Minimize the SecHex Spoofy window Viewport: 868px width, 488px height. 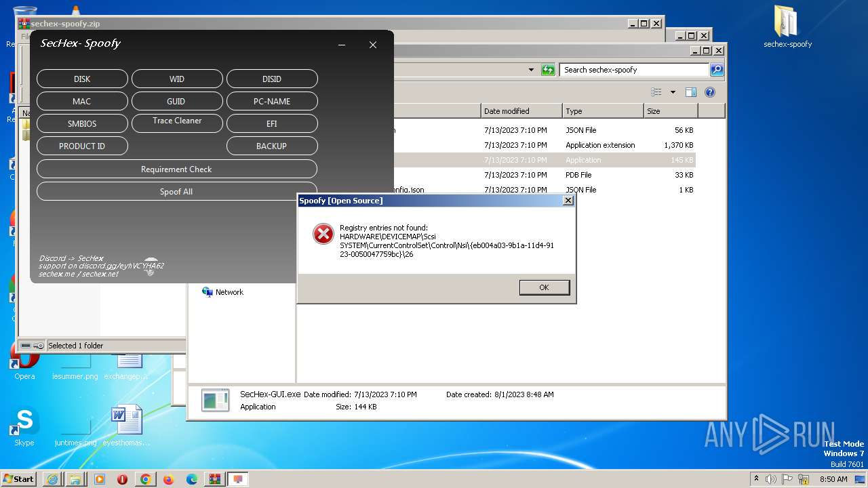(x=342, y=45)
